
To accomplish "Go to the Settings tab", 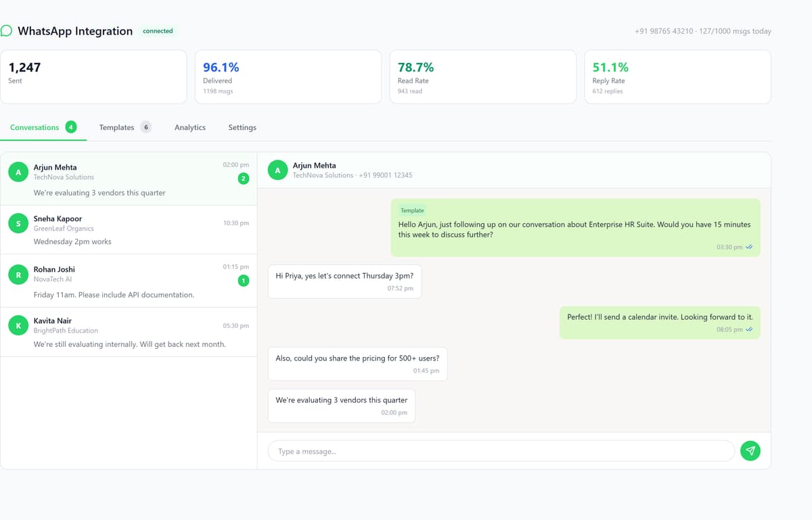I will tap(242, 127).
